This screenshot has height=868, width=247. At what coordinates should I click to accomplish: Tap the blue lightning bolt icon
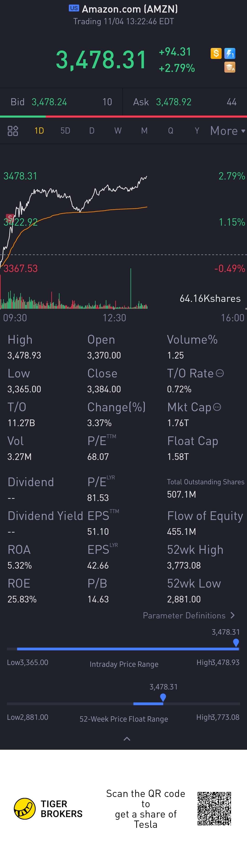230,53
